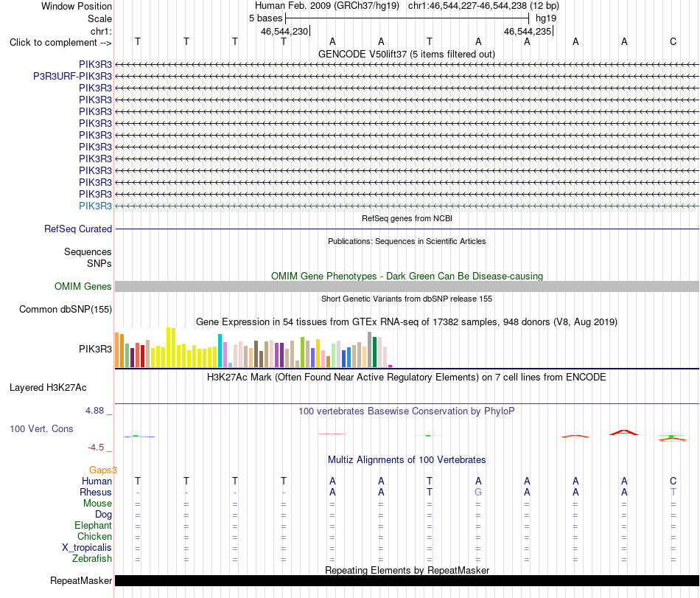Click the 'chr1:' ruler label
The image size is (700, 598).
coord(101,31)
